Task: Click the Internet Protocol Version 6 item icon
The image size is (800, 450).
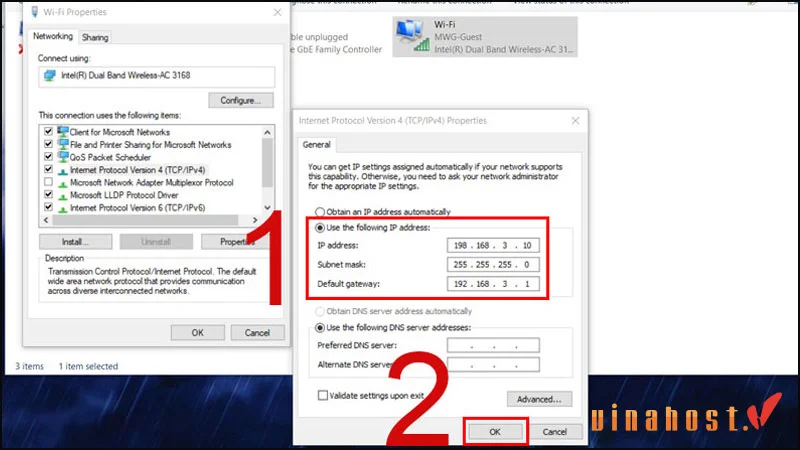Action: coord(63,208)
